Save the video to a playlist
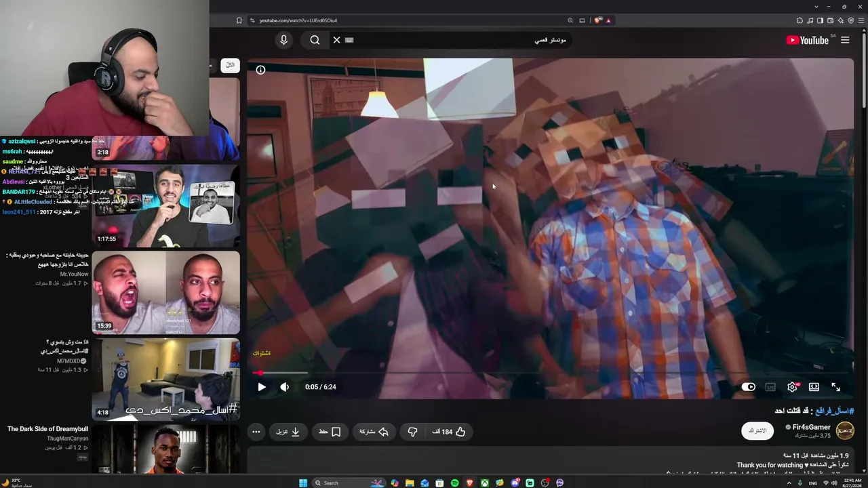Screen dimensions: 868x488 coord(330,432)
